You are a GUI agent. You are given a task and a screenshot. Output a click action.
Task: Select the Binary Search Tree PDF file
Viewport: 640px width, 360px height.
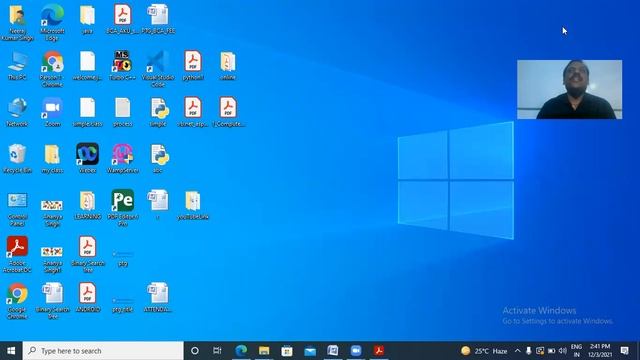tap(87, 254)
